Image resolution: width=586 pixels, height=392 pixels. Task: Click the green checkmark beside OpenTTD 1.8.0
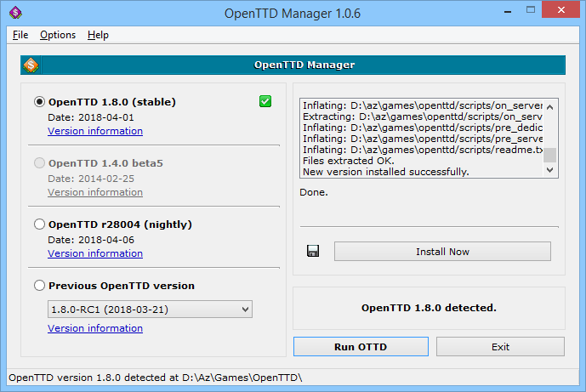[x=265, y=102]
